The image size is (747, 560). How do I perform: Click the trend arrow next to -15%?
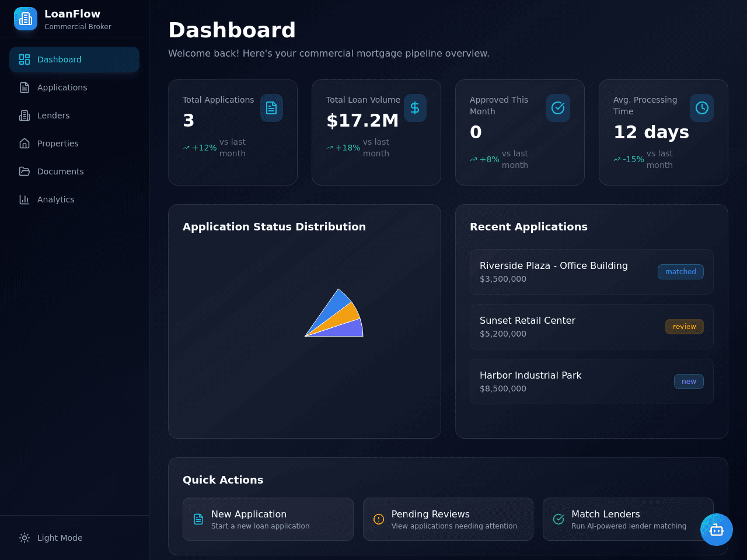(617, 159)
